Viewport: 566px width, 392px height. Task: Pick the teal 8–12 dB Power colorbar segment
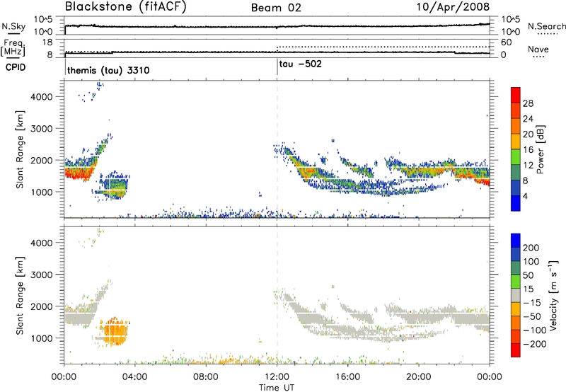pyautogui.click(x=516, y=172)
